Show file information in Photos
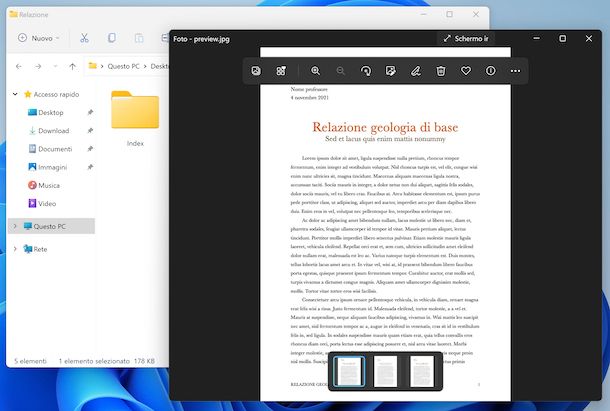The height and width of the screenshot is (411, 610). pos(491,71)
